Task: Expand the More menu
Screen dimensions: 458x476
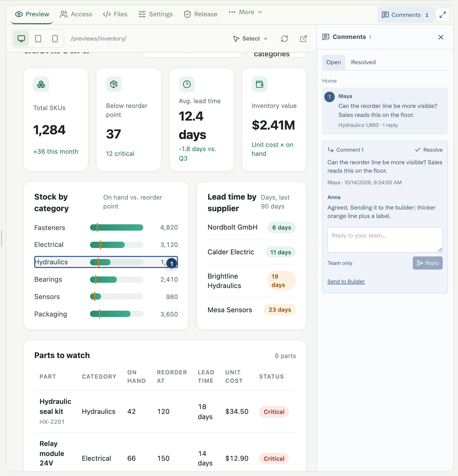Action: click(245, 12)
